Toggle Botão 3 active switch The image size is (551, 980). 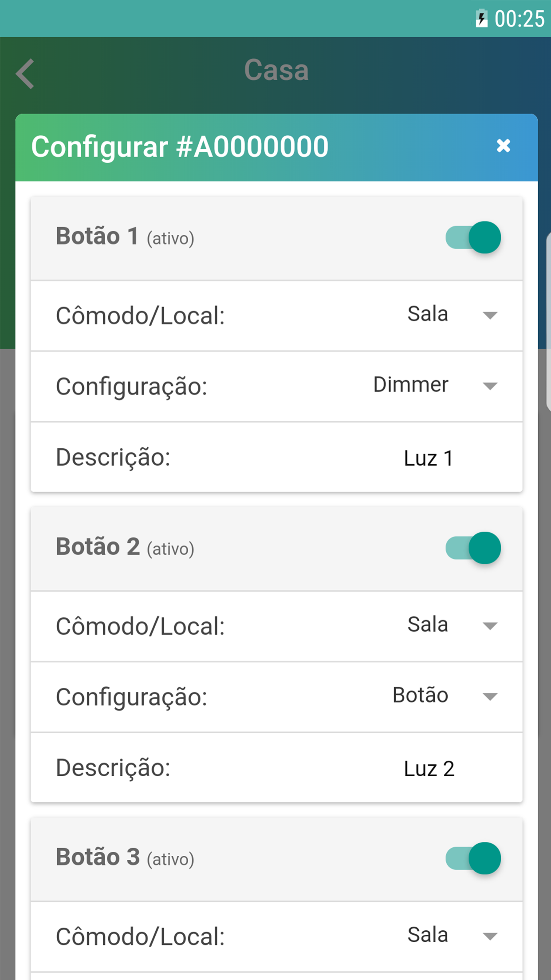(473, 858)
